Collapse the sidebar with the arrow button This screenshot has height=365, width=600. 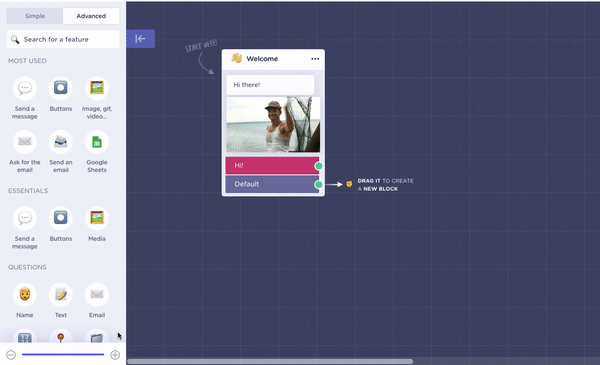140,39
